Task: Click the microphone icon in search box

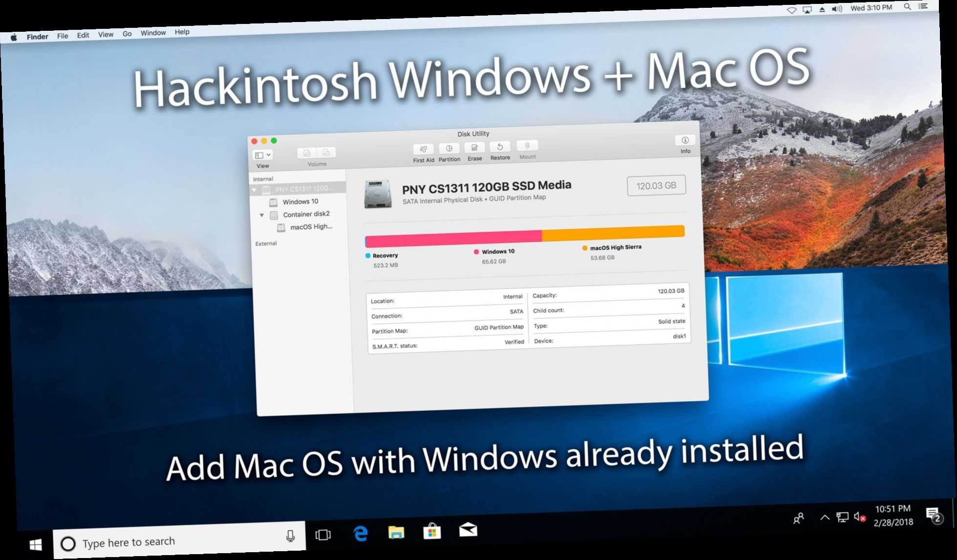Action: 290,537
